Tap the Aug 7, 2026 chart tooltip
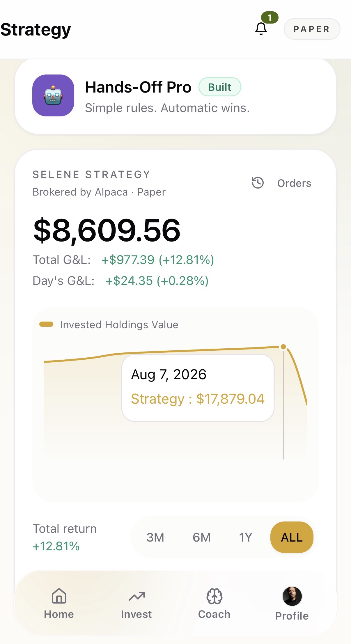351x644 pixels. pyautogui.click(x=198, y=388)
